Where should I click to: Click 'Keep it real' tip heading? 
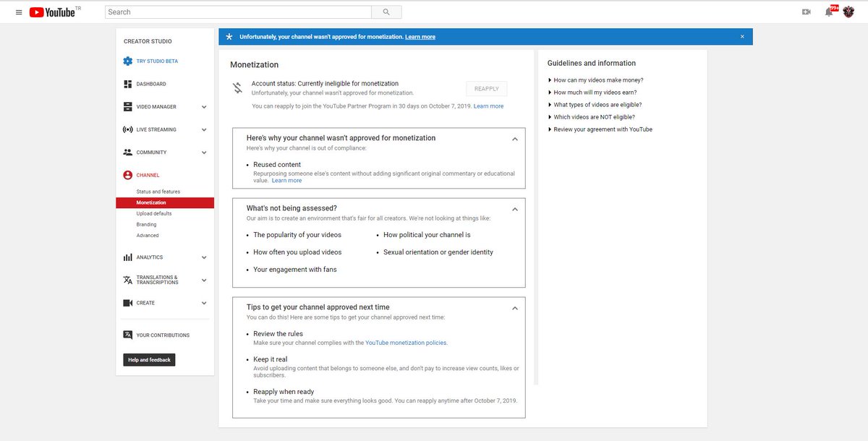(x=270, y=359)
